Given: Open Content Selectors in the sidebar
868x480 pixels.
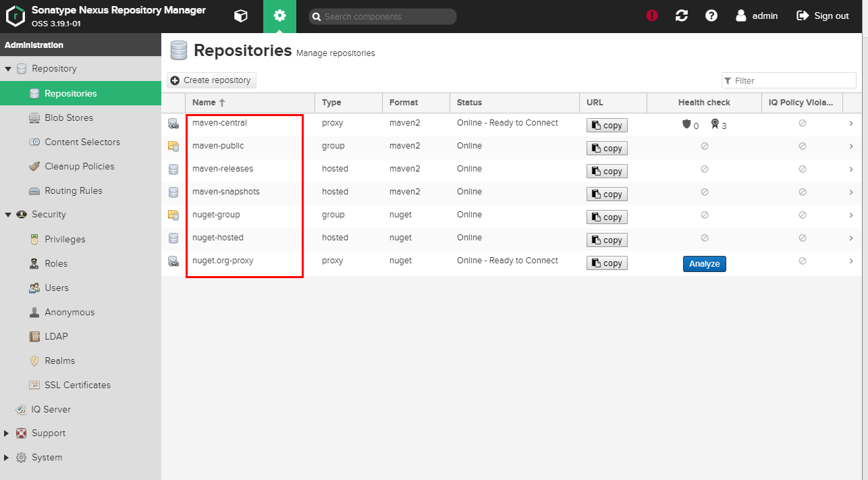Looking at the screenshot, I should [x=81, y=142].
